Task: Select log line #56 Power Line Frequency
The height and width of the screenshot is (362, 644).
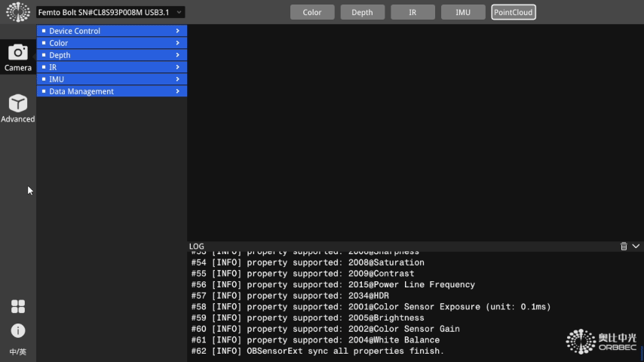Action: click(333, 285)
